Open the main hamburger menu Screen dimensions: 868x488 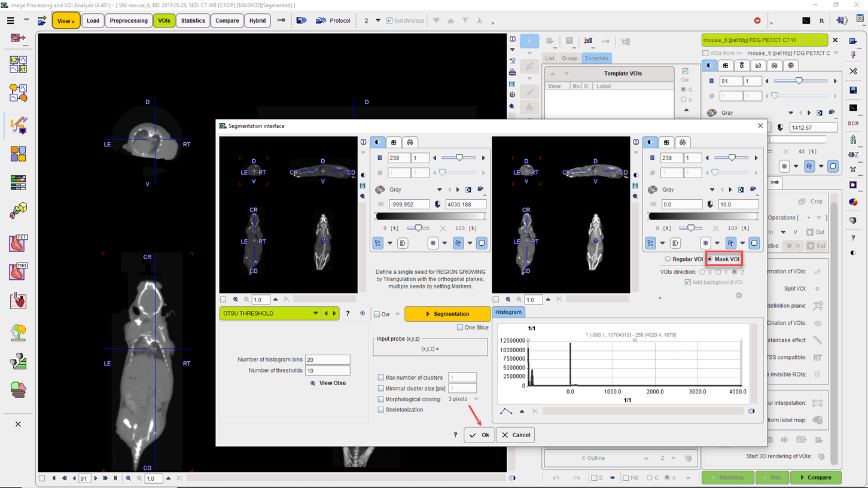pyautogui.click(x=10, y=20)
